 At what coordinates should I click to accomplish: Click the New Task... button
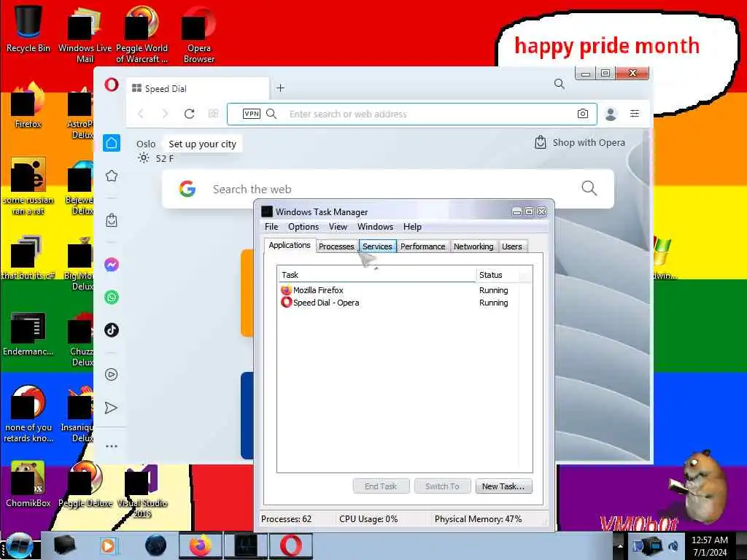tap(503, 486)
